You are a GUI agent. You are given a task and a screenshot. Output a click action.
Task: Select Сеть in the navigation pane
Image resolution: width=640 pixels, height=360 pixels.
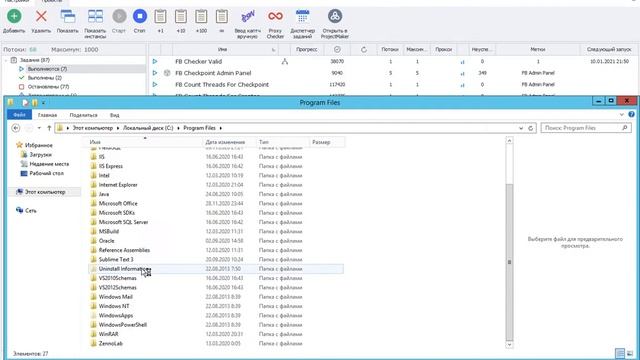[31, 211]
